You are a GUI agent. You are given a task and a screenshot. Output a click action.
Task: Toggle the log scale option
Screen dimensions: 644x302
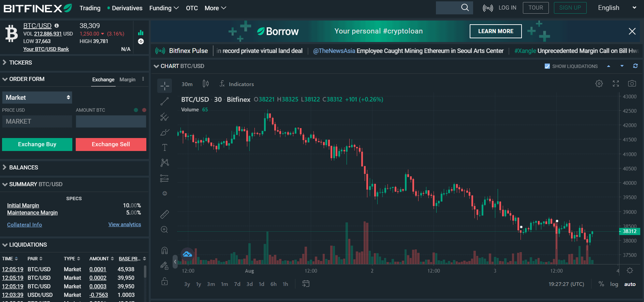click(614, 284)
